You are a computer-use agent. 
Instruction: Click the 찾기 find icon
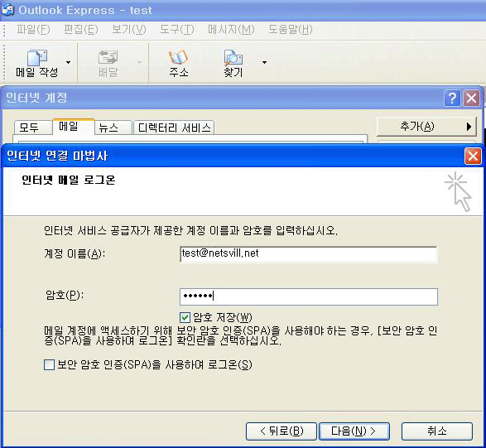click(x=233, y=58)
